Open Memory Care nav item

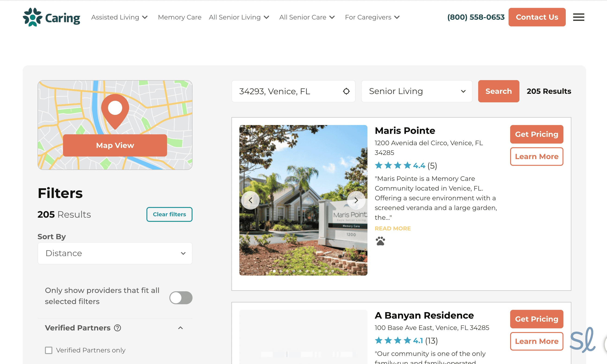pos(180,17)
